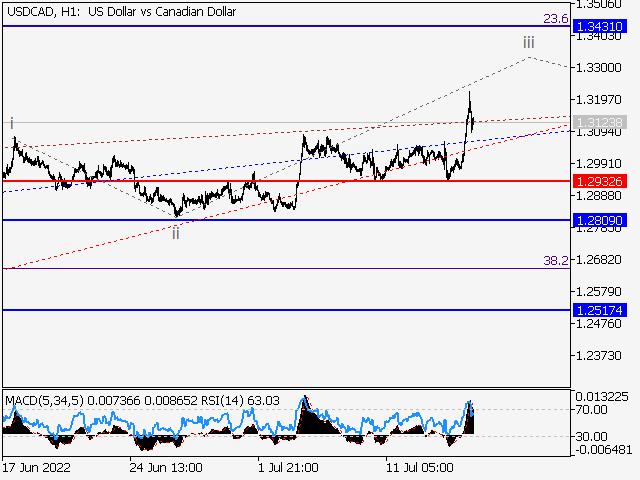Click the 1.24760 price axis value
Viewport: 640px width, 480px height.
point(598,324)
